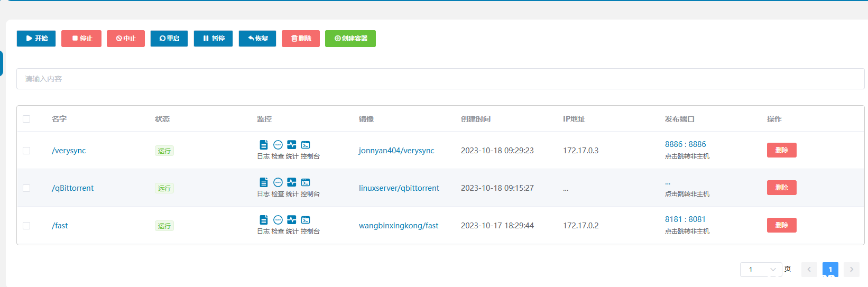Click the 8181 : 8081 port link
The height and width of the screenshot is (287, 868).
(685, 219)
